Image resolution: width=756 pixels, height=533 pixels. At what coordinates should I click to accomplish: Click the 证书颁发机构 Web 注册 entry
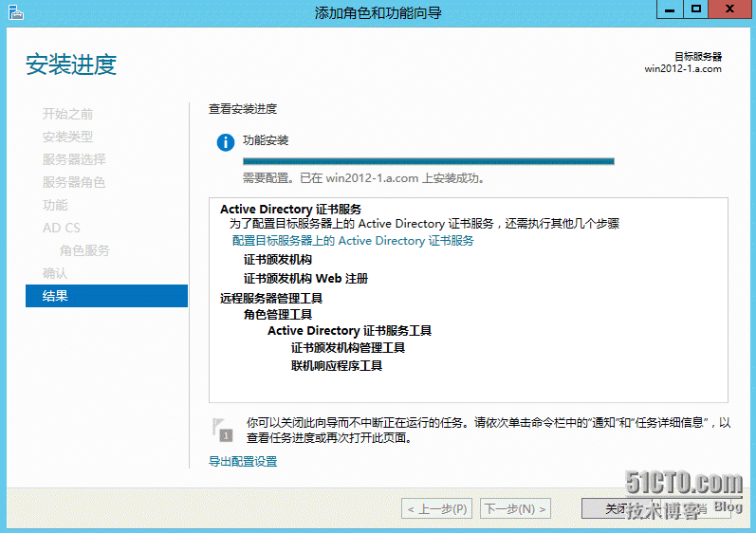[x=305, y=279]
